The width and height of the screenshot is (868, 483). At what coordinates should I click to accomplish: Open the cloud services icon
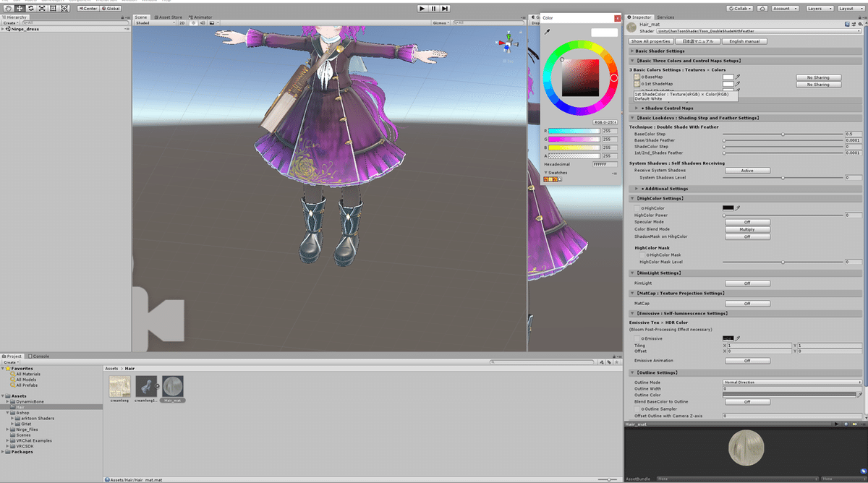tap(762, 8)
